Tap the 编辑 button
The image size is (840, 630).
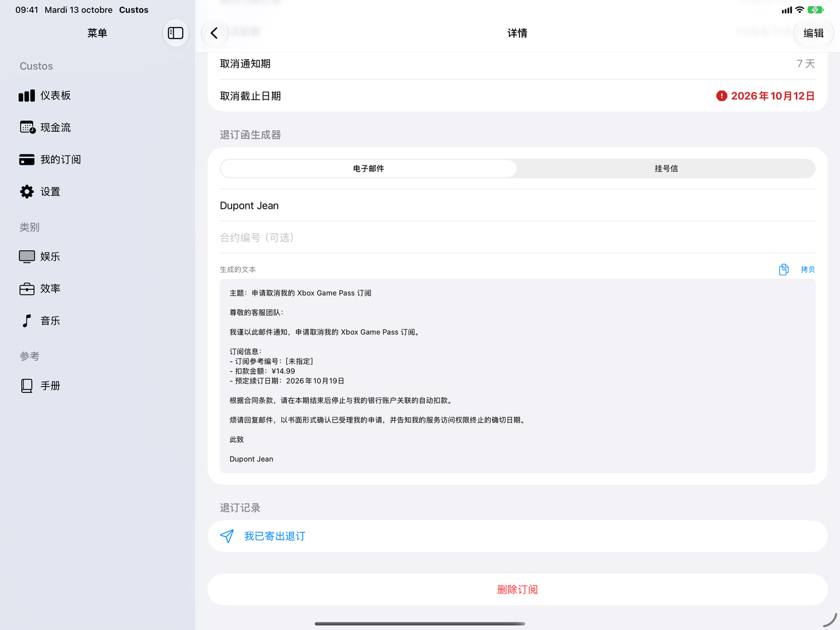tap(813, 33)
